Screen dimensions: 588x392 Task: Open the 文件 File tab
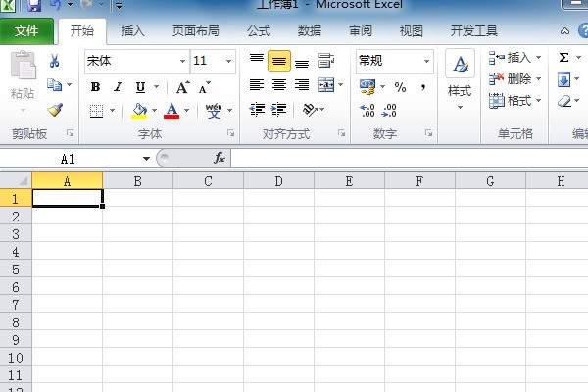[26, 31]
